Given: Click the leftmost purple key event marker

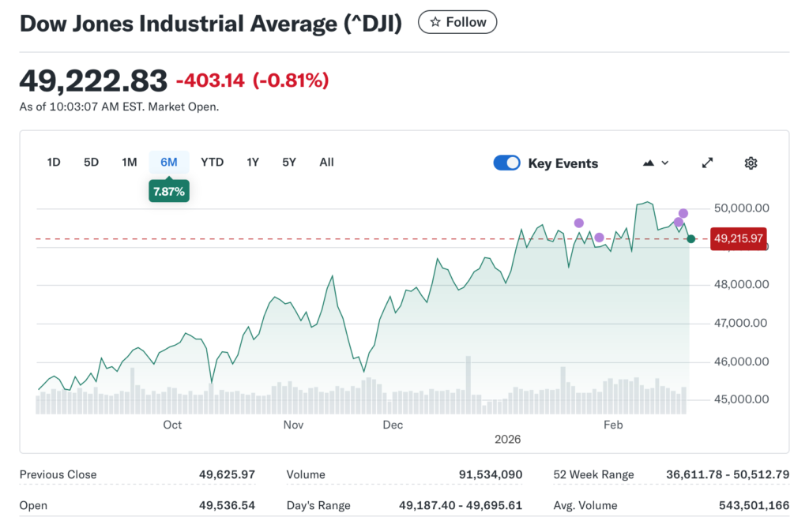Looking at the screenshot, I should [579, 223].
